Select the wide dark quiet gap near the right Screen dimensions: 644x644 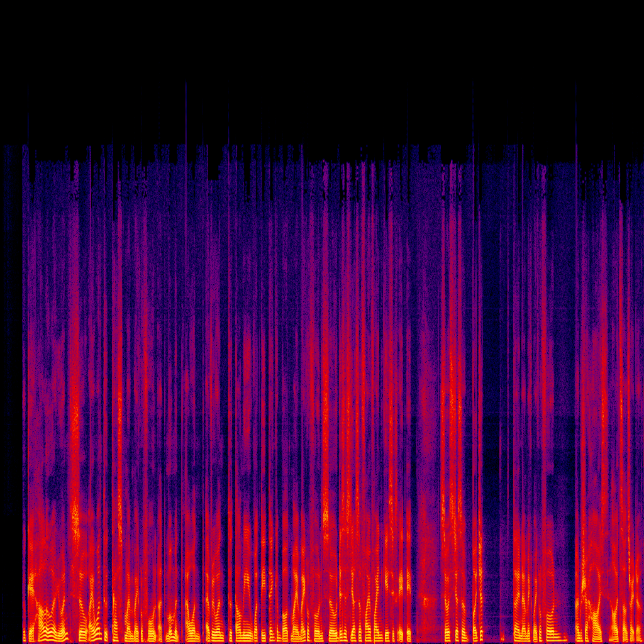(x=496, y=411)
